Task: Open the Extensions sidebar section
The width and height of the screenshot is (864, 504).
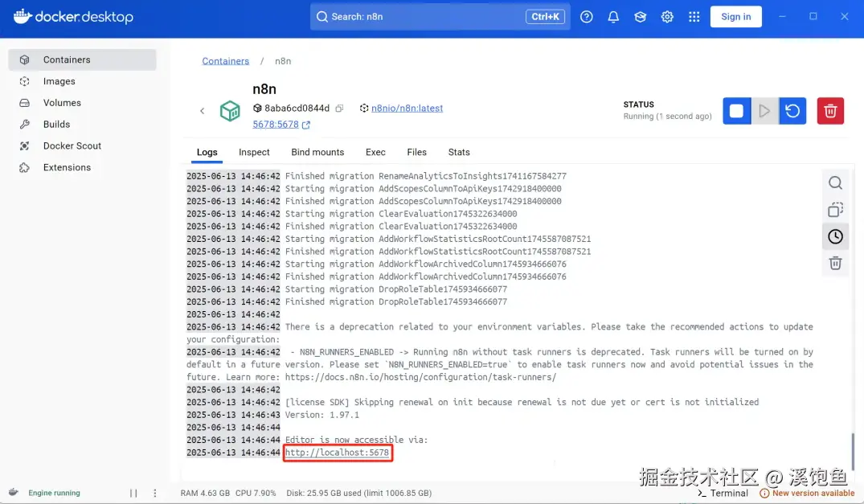Action: [82, 167]
